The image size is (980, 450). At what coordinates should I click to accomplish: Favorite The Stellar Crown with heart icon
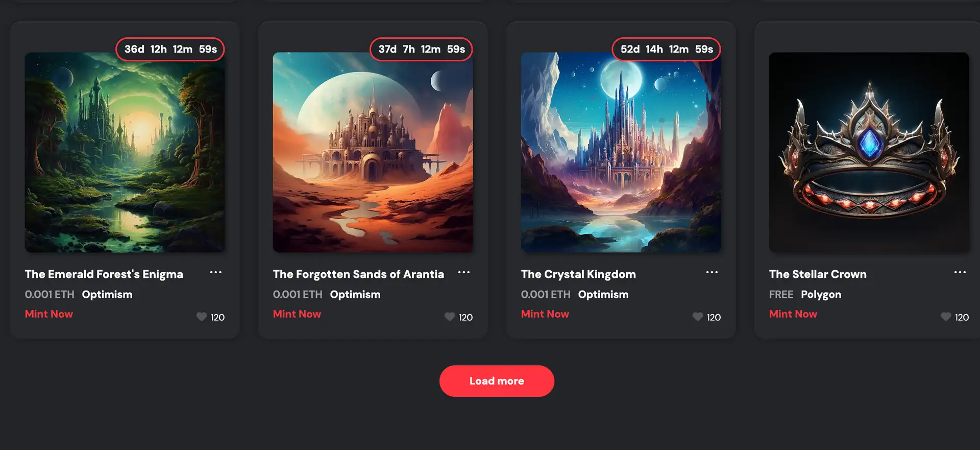946,317
